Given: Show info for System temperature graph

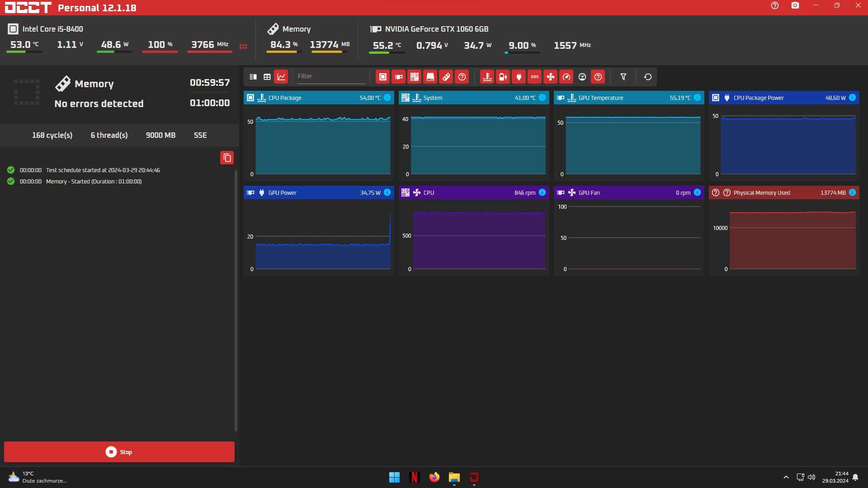Looking at the screenshot, I should (x=542, y=98).
